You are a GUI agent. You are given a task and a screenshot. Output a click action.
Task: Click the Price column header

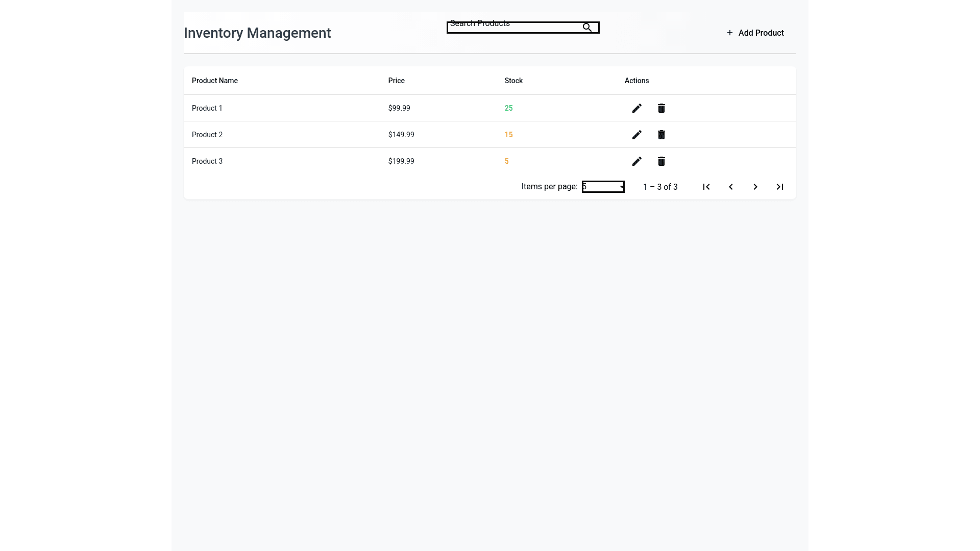tap(396, 81)
